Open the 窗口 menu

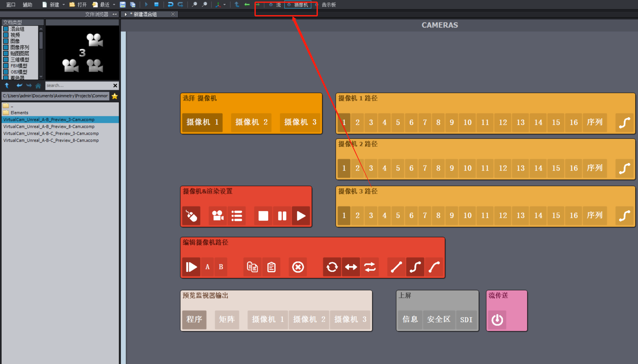click(11, 5)
